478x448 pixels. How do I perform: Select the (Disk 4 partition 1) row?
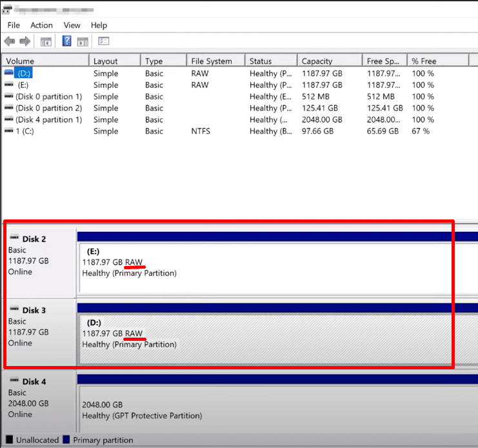point(49,119)
